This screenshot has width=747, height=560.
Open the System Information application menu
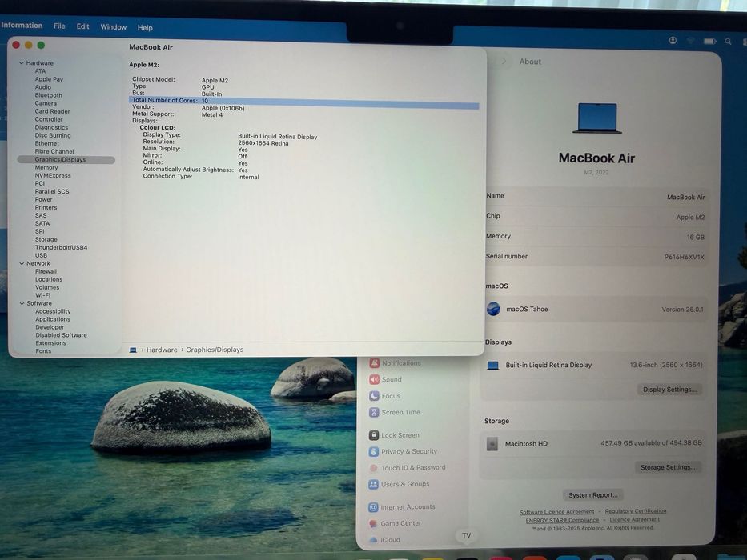click(22, 26)
